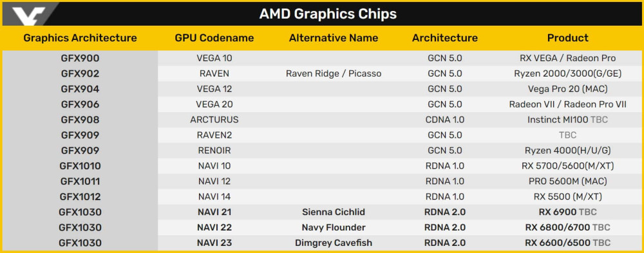Select the GPU Codename column header

coord(214,38)
